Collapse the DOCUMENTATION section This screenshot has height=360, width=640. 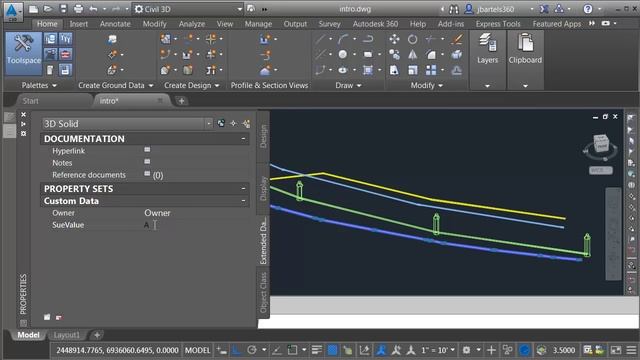pos(243,139)
